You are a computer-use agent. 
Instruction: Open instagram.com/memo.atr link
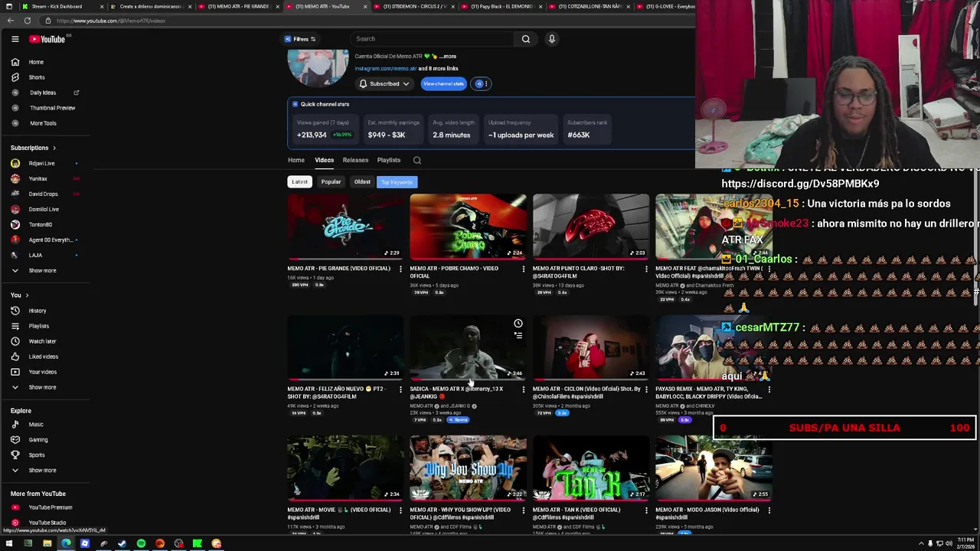pos(386,69)
